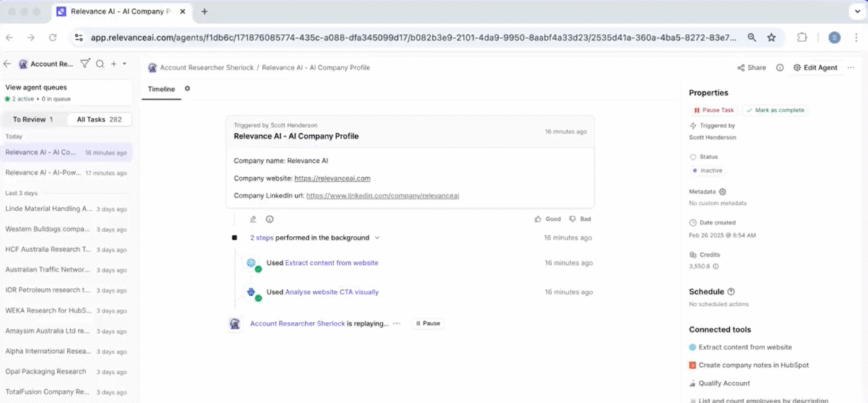Pause the replaying agent
Screen dimensions: 868x403
(x=428, y=323)
